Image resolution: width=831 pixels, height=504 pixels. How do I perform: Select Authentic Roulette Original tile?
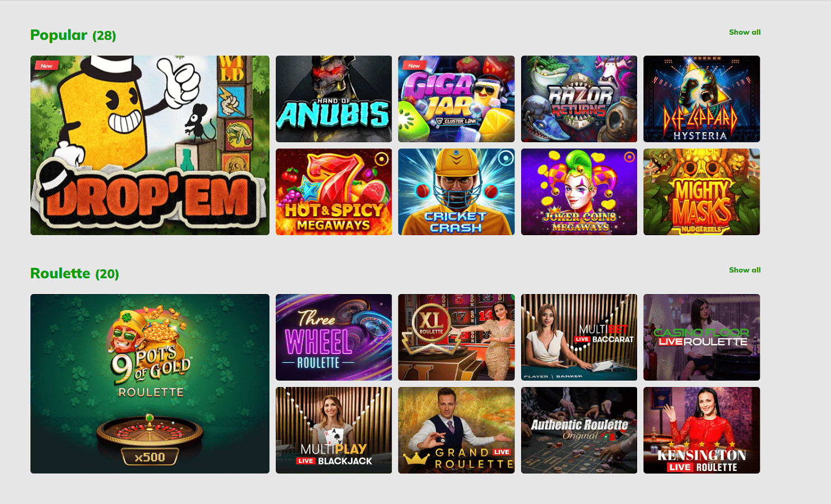(x=579, y=430)
